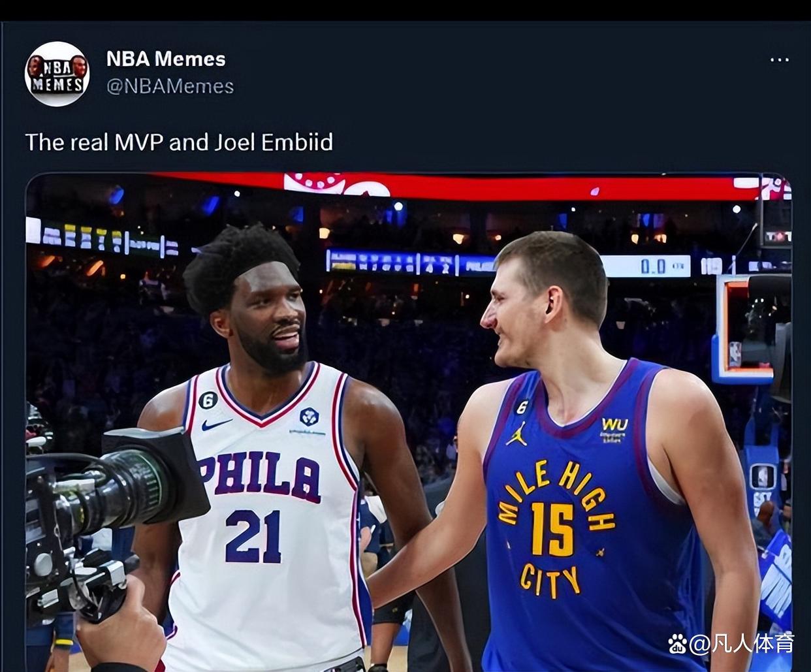Select the tweet text mentioning Joel Embiid
This screenshot has height=672, width=811.
tap(179, 142)
